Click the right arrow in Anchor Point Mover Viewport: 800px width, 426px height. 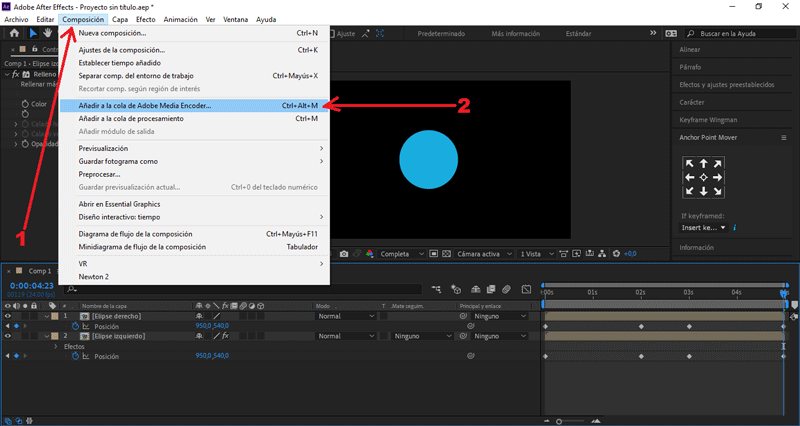pos(717,178)
